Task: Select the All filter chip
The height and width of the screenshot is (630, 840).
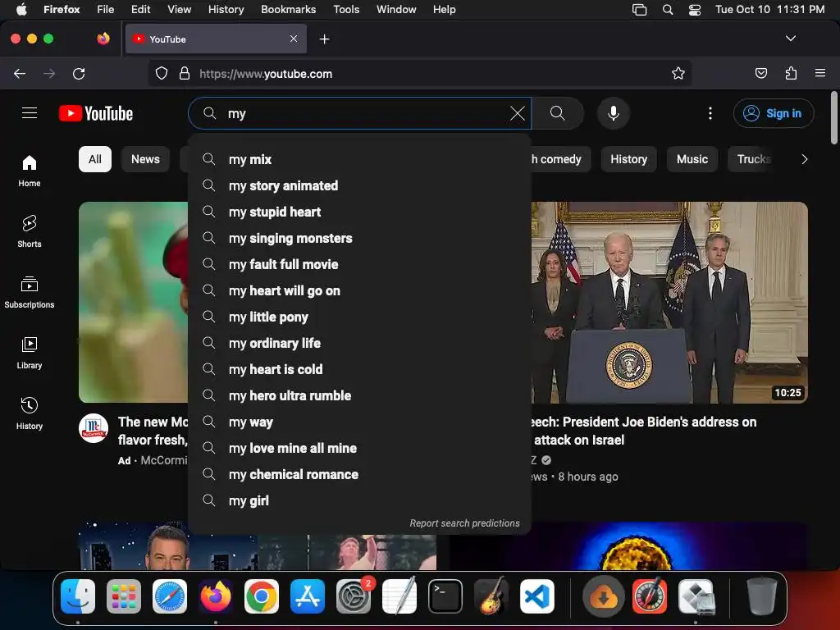Action: 95,159
